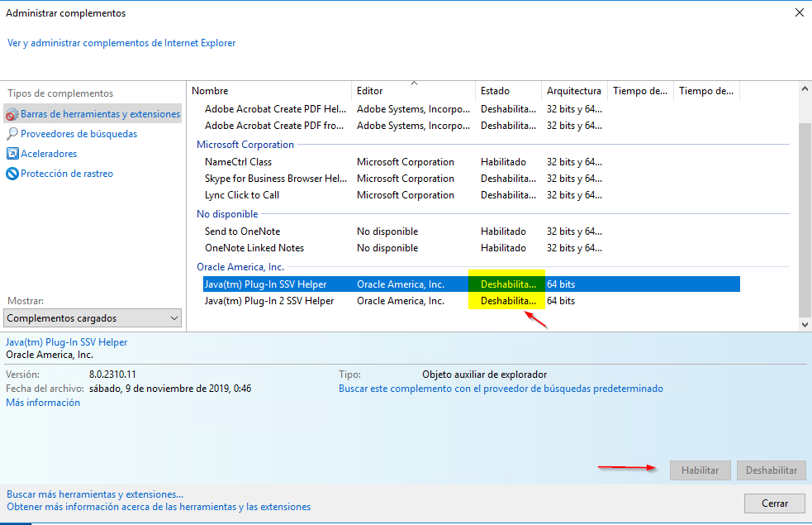Click the search providers magnifier icon
The height and width of the screenshot is (525, 812).
click(x=12, y=134)
